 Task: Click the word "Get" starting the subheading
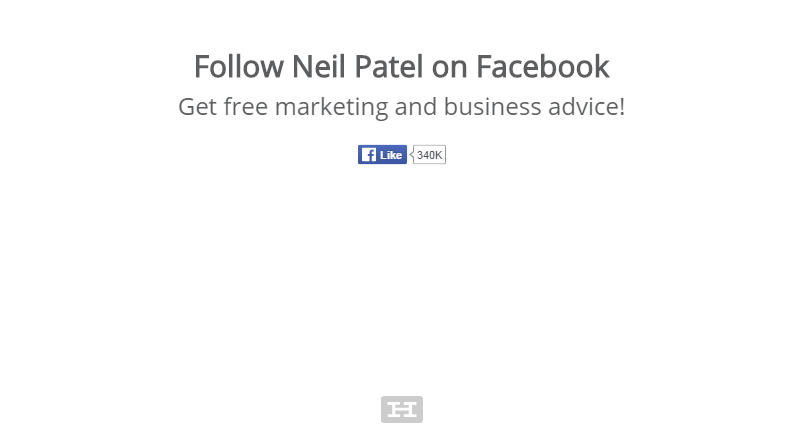tap(197, 107)
